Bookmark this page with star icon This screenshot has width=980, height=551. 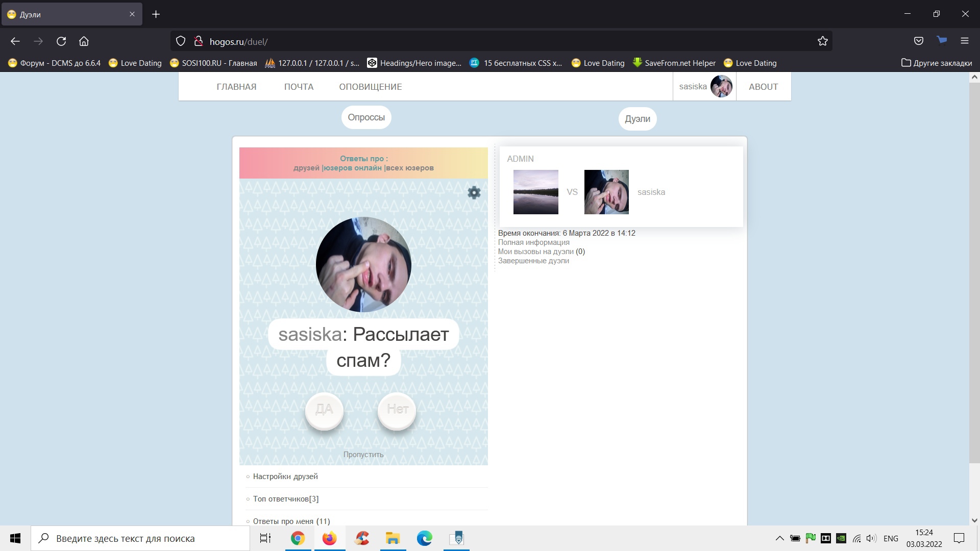(822, 41)
